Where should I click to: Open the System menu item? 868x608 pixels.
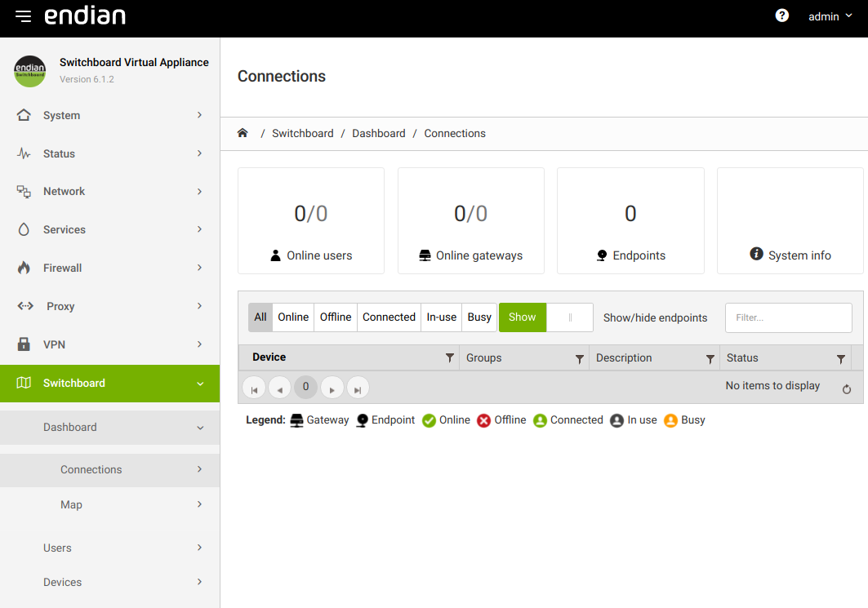[x=109, y=115]
